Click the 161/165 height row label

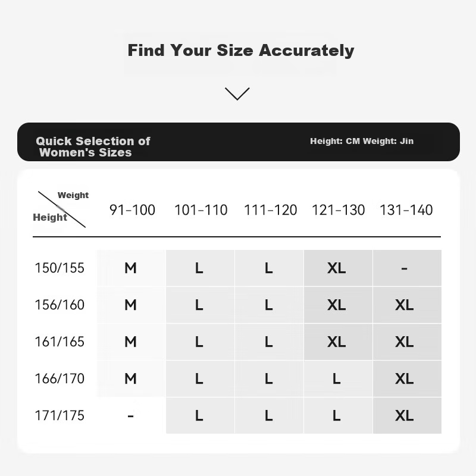point(59,342)
